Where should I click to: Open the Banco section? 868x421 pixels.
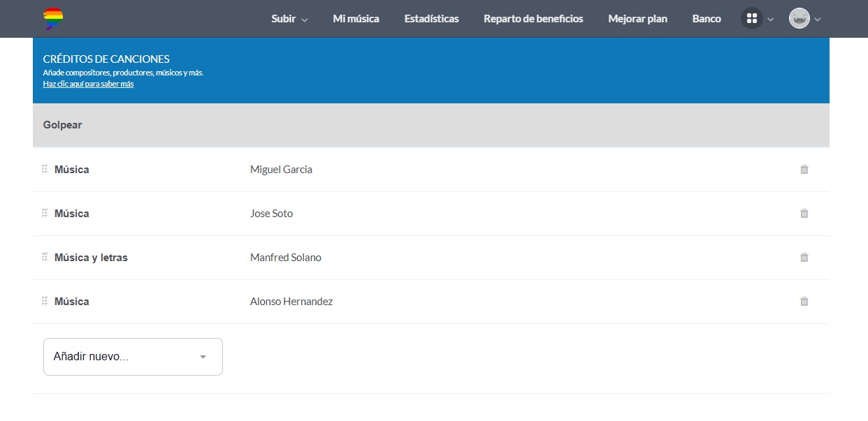point(707,19)
